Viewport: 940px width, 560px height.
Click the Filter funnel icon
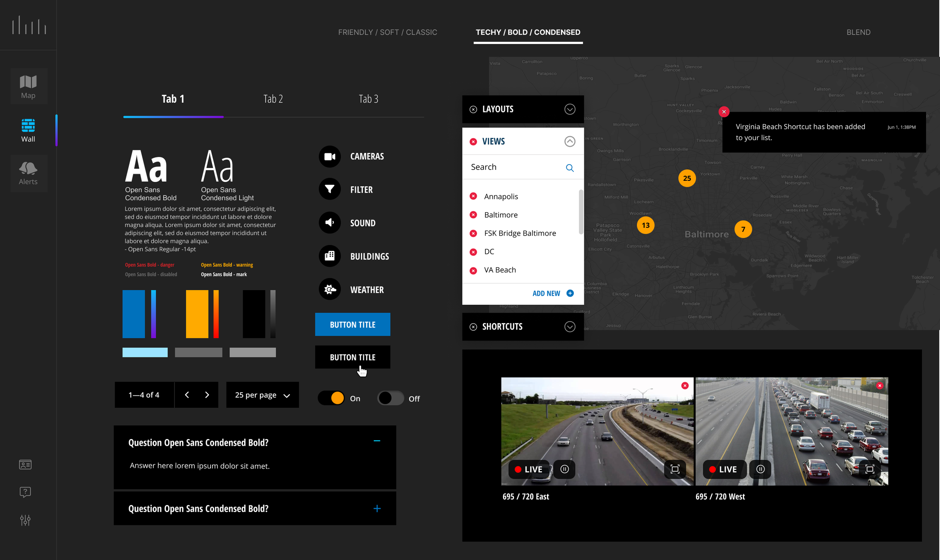pyautogui.click(x=330, y=189)
